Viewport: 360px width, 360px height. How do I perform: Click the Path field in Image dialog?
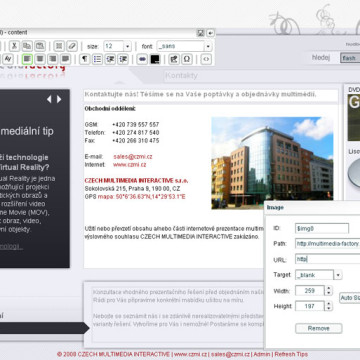tap(327, 244)
